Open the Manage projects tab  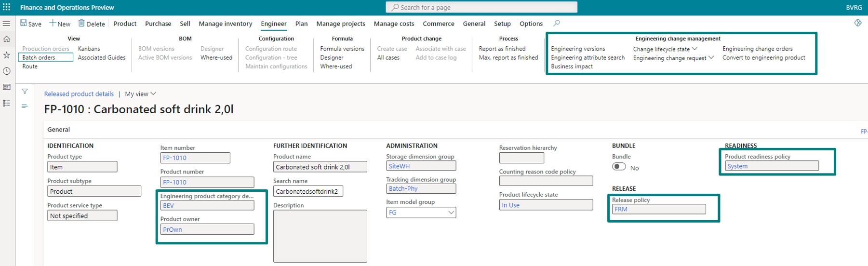click(341, 24)
